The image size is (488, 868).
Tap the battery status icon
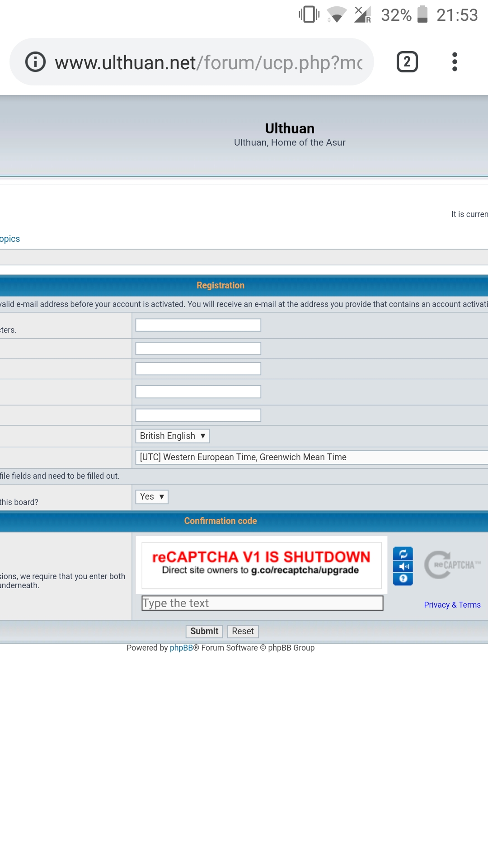(422, 14)
